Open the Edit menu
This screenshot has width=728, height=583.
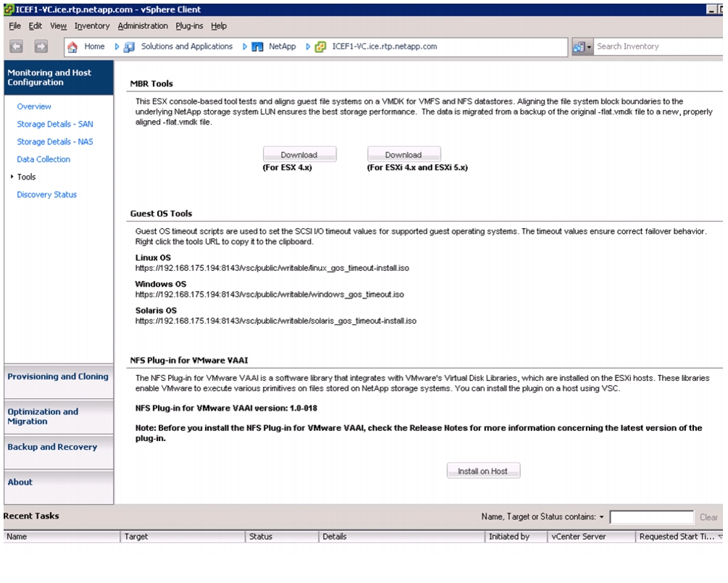coord(35,26)
